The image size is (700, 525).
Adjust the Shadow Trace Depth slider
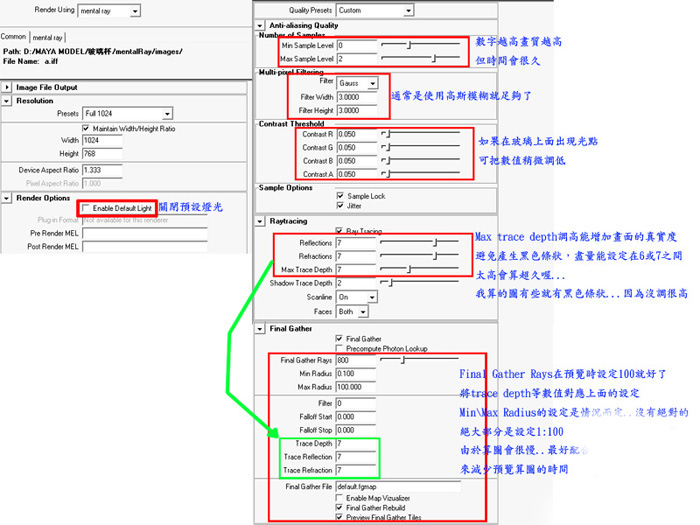point(390,282)
